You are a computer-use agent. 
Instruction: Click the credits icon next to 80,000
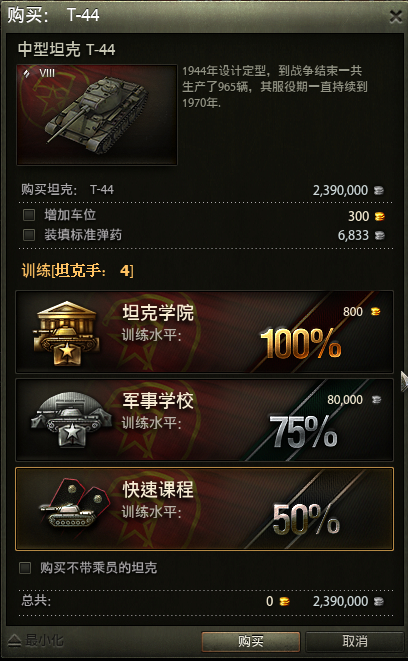click(376, 399)
